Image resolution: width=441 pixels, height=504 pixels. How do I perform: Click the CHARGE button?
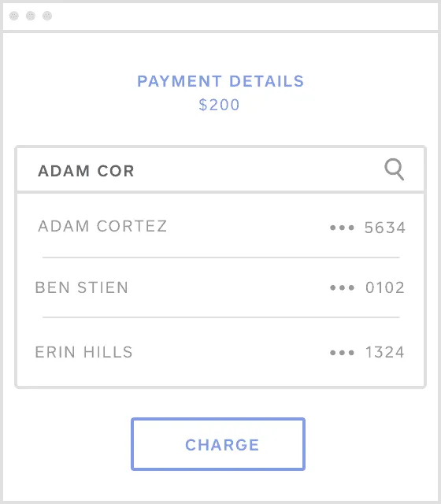[218, 444]
